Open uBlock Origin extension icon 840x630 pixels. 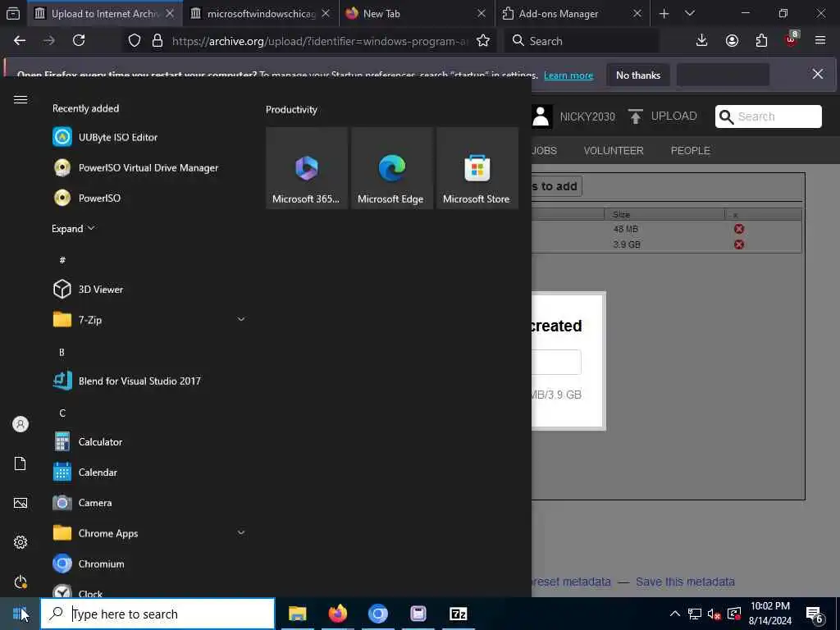(792, 39)
